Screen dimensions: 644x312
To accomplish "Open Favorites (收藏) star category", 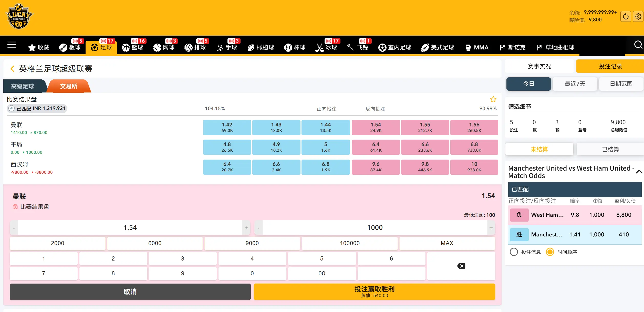I will coord(39,47).
